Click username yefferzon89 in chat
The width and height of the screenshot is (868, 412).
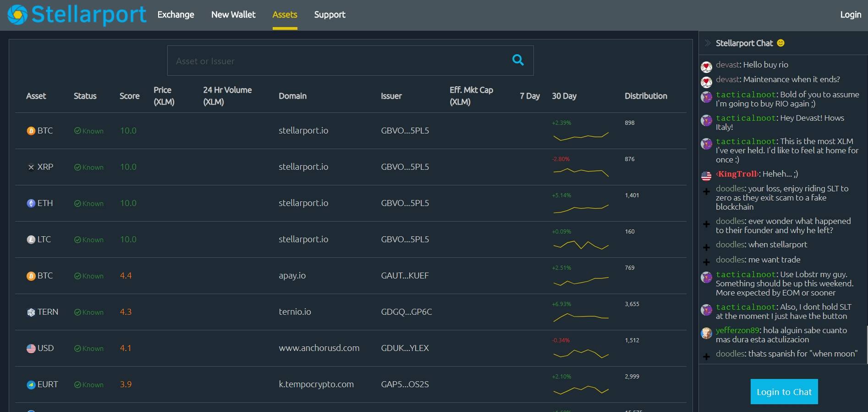737,330
